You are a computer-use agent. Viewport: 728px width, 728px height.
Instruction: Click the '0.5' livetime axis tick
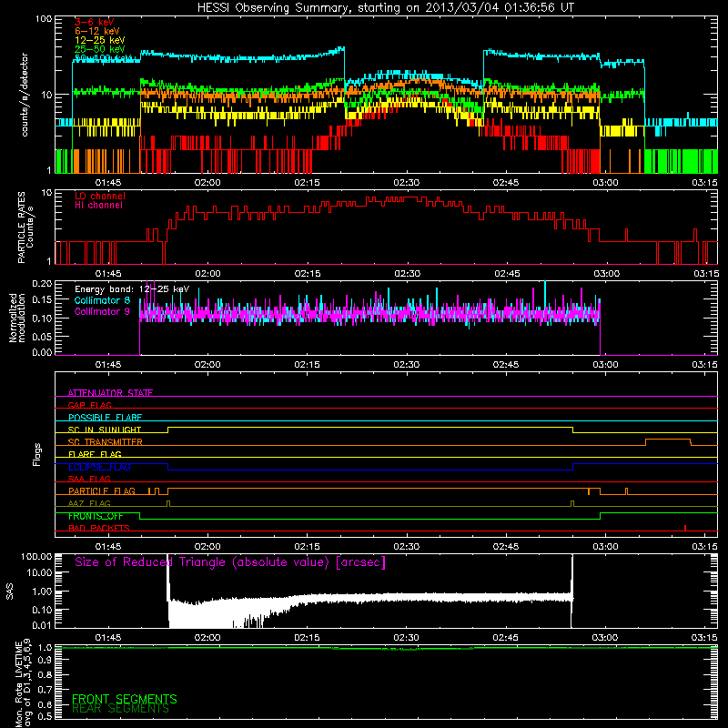45,716
